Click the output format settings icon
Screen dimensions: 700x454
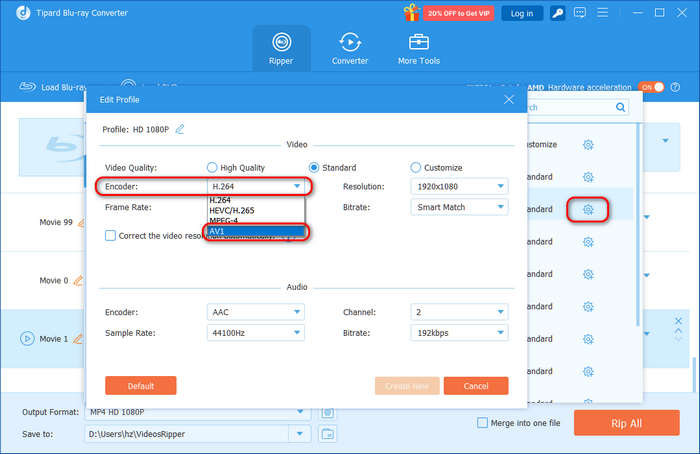(x=328, y=412)
